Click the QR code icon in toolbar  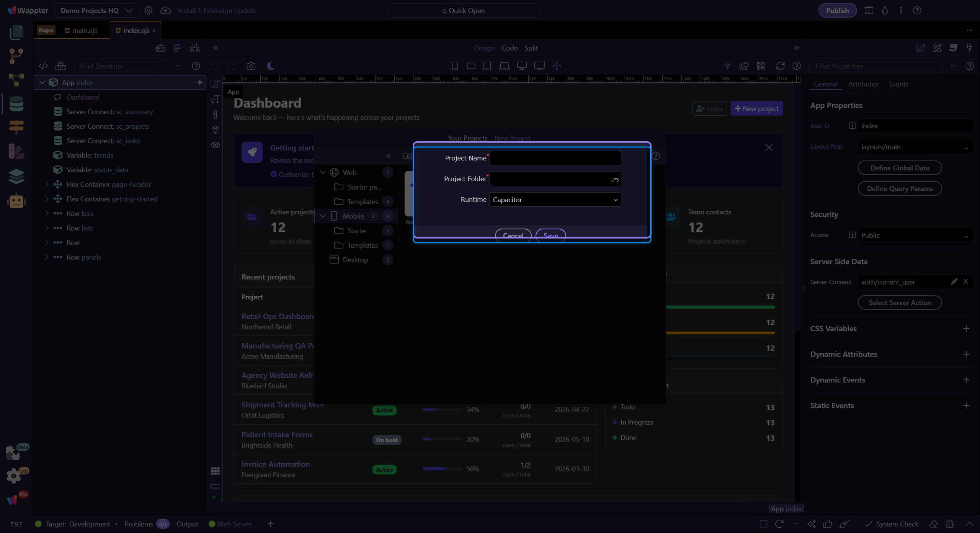pyautogui.click(x=761, y=66)
